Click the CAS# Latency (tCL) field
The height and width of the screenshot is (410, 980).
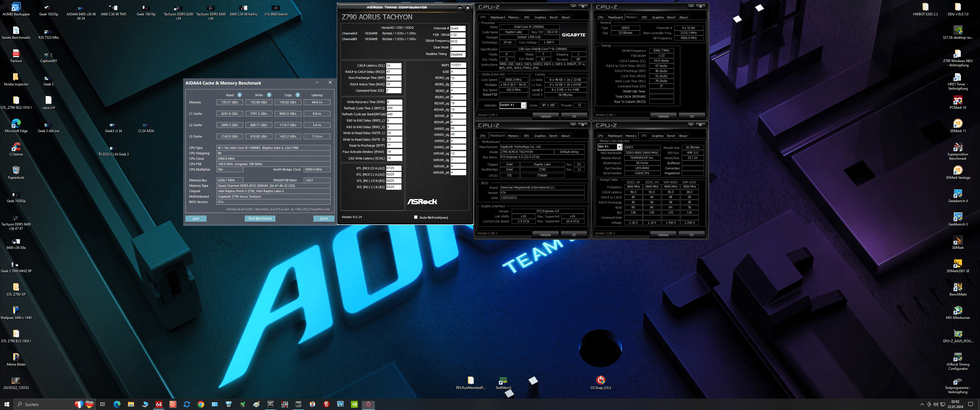(x=394, y=65)
